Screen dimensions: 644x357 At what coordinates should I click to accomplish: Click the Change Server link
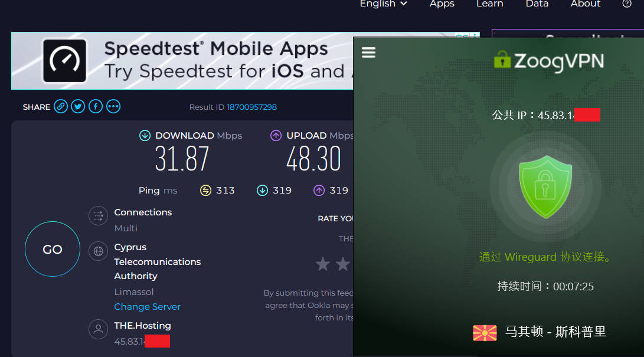pyautogui.click(x=147, y=307)
